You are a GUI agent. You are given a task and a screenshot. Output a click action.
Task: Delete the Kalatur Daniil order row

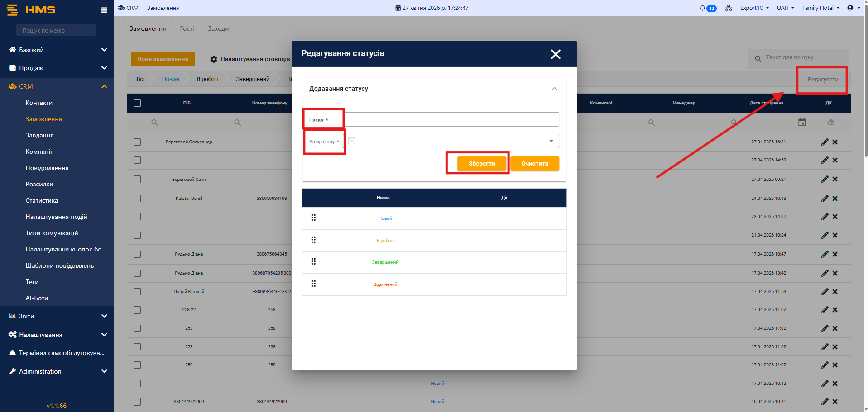835,199
